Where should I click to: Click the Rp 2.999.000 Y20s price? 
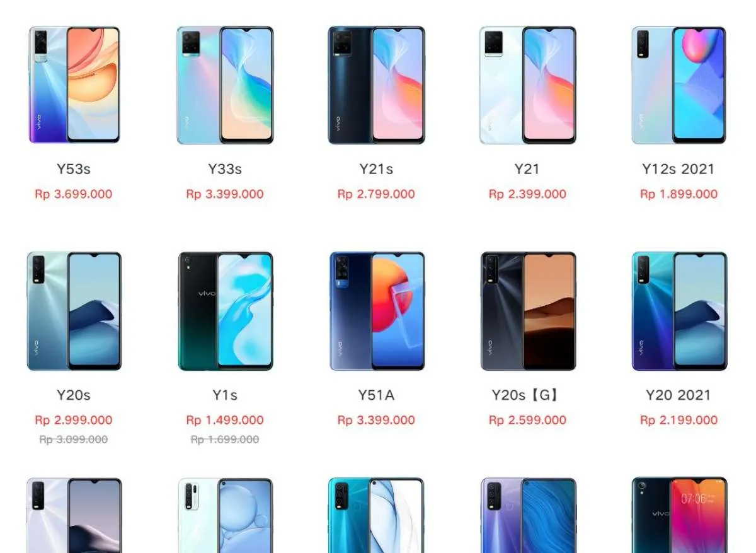(x=74, y=420)
